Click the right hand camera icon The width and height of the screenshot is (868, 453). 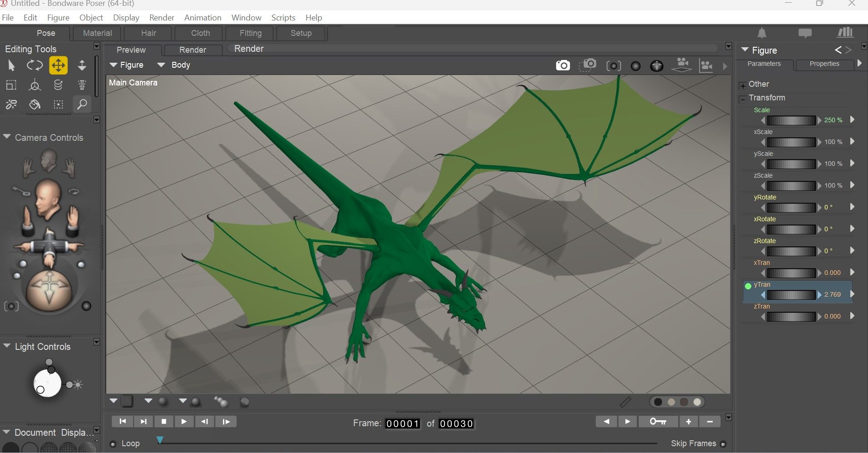(x=69, y=168)
